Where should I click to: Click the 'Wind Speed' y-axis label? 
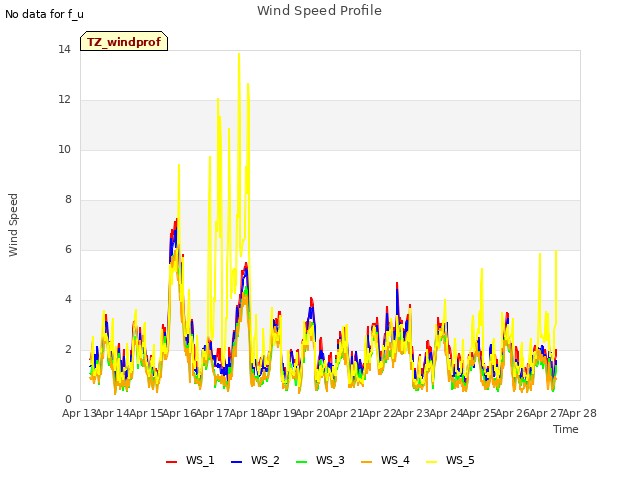pos(13,225)
